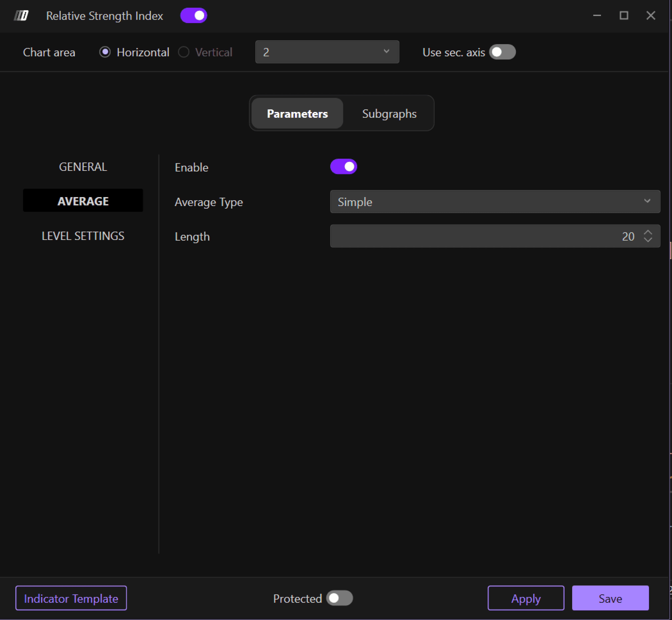Click the Length increment up arrow
The image size is (672, 620).
pos(648,233)
